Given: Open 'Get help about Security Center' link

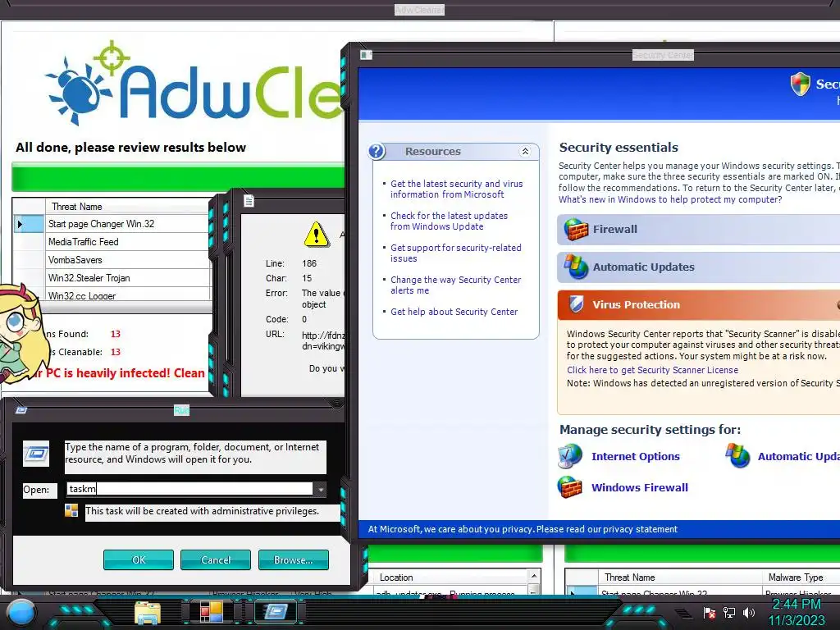Looking at the screenshot, I should [454, 312].
